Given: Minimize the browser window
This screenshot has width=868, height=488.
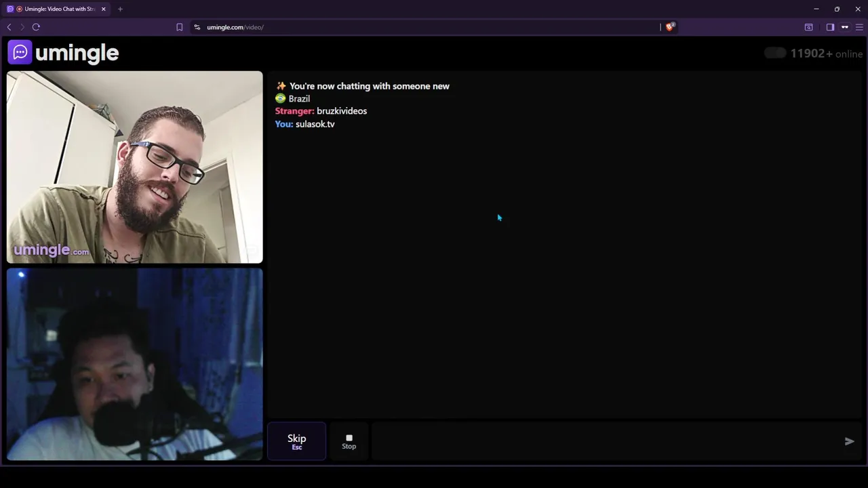Looking at the screenshot, I should click(x=816, y=9).
